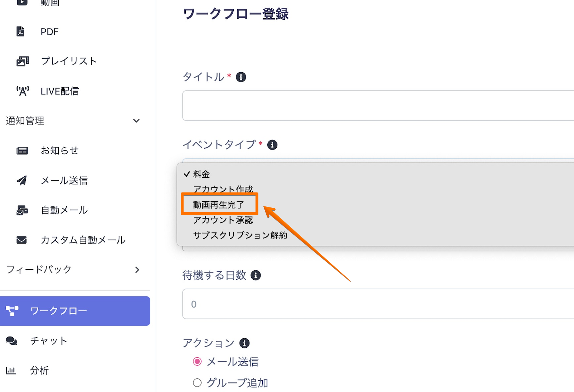Click the メール送信 paper plane icon
The image size is (574, 392).
22,180
